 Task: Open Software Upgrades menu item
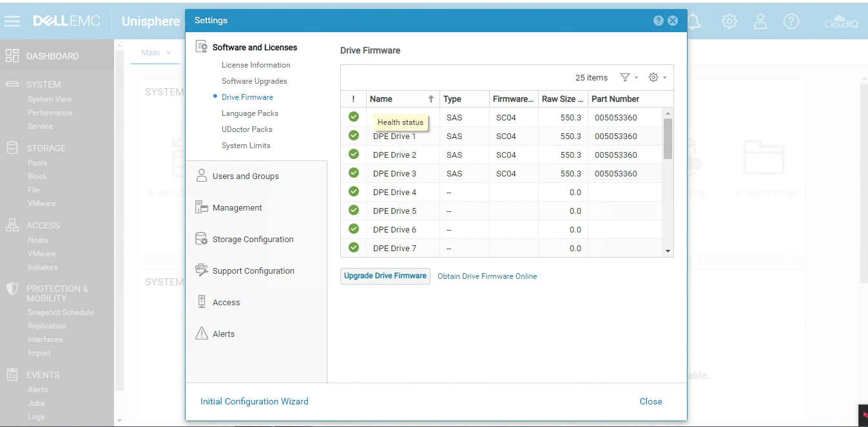[255, 81]
